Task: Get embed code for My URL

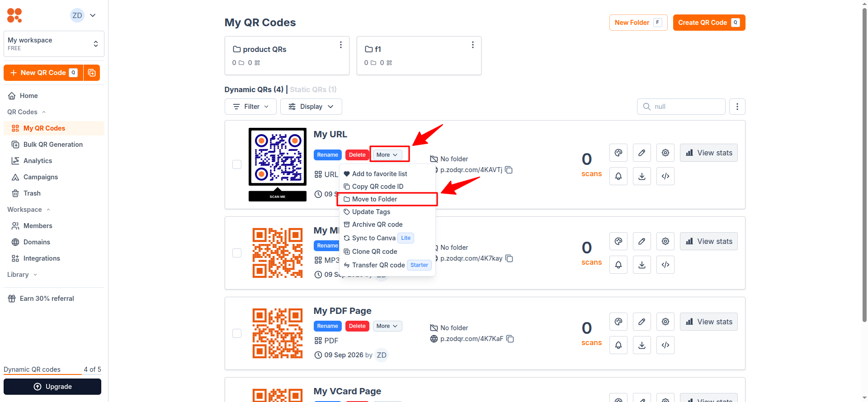Action: tap(665, 176)
